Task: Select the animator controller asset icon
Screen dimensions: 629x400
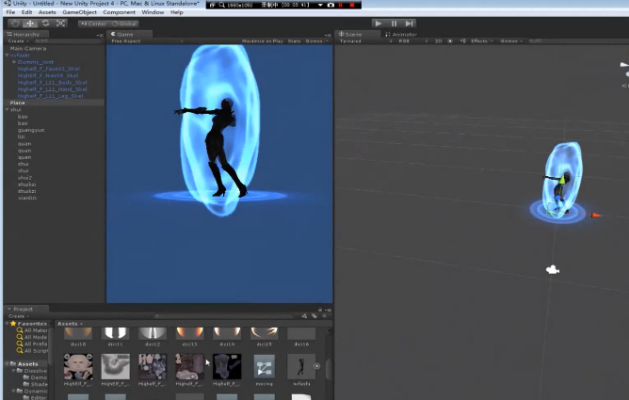Action: click(264, 367)
